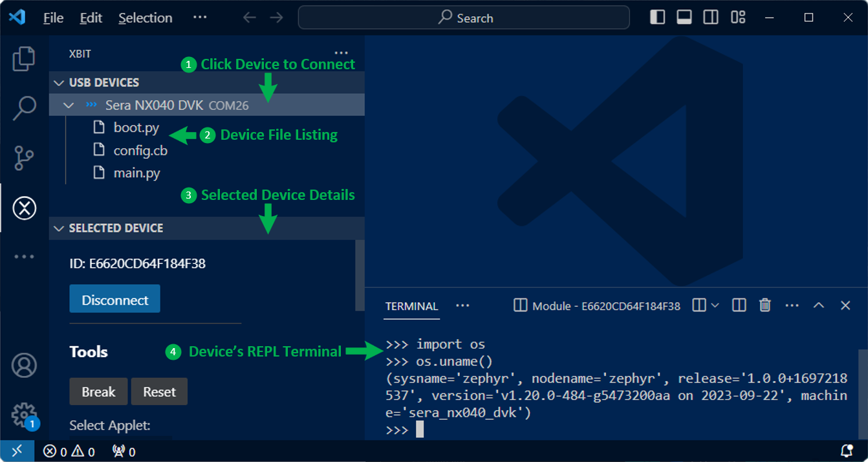The width and height of the screenshot is (868, 462).
Task: Open notifications bell in status bar
Action: tap(846, 451)
